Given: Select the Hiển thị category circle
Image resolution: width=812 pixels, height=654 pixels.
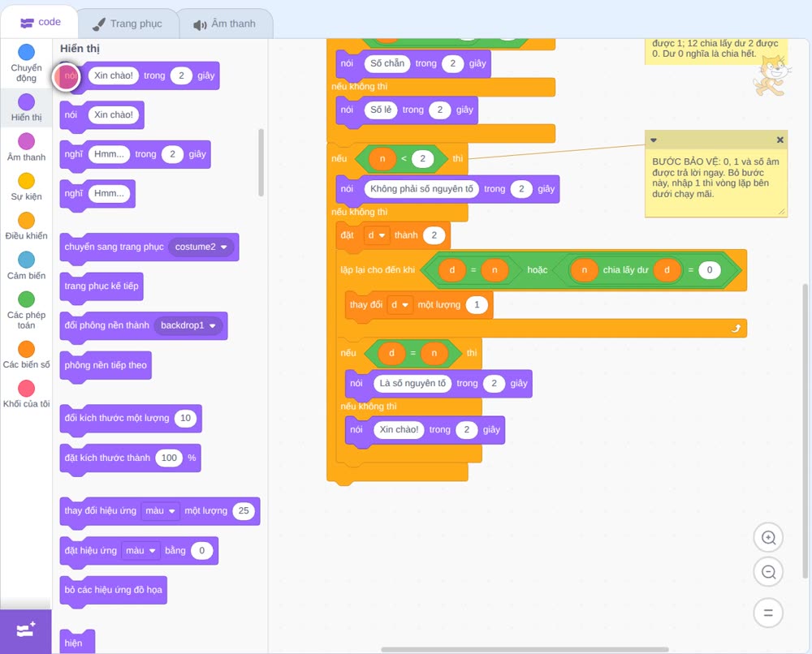Looking at the screenshot, I should pos(27,102).
